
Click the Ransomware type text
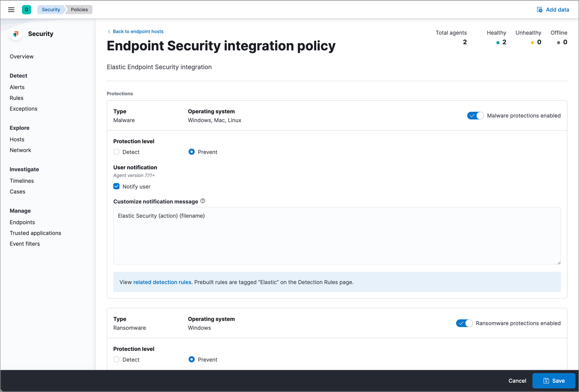130,328
